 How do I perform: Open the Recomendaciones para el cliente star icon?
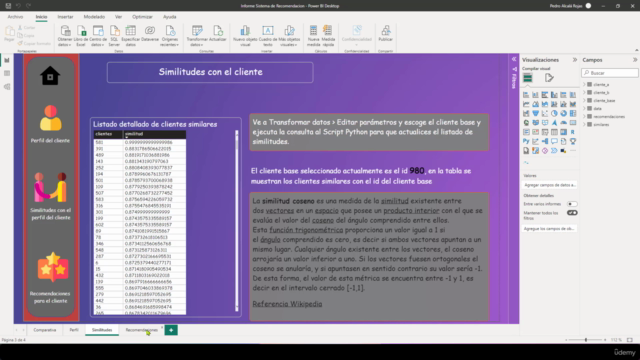[53, 267]
